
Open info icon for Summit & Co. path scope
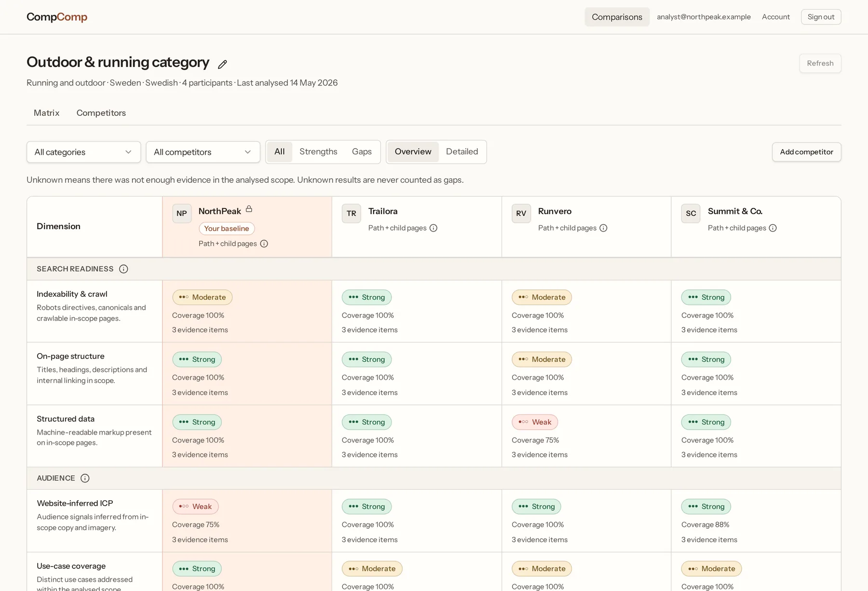[773, 228]
